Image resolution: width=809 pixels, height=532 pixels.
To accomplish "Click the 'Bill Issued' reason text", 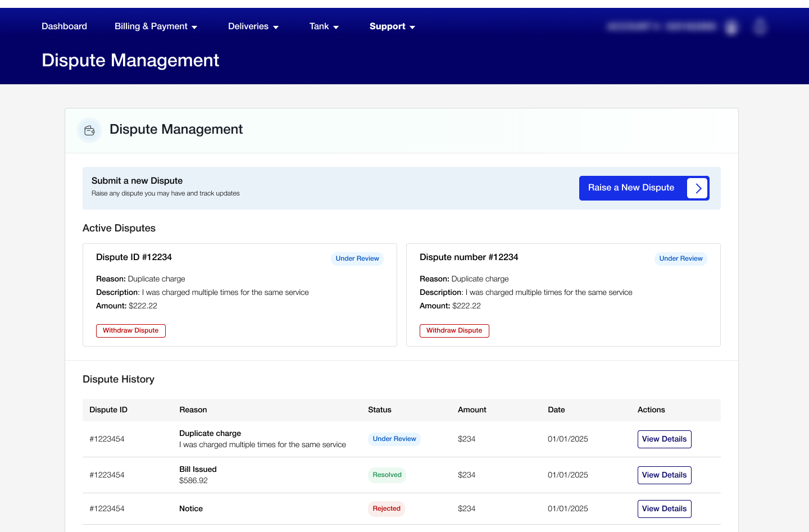I will [198, 470].
